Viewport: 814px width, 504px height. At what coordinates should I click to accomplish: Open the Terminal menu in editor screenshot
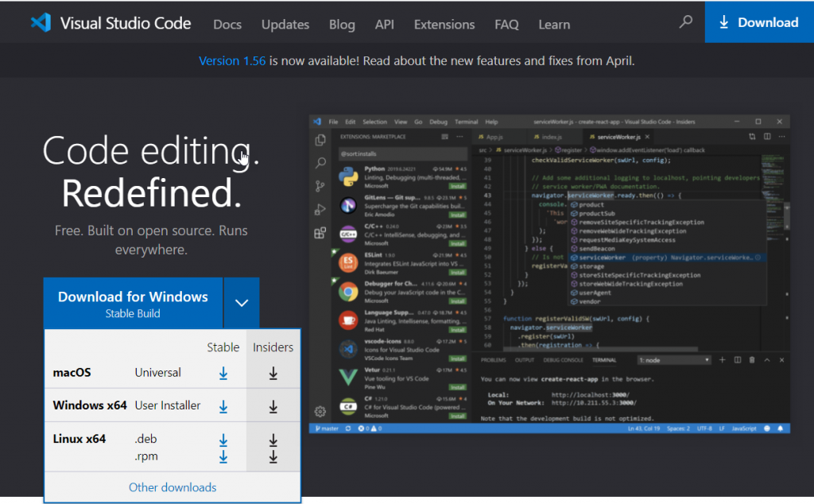tap(466, 122)
